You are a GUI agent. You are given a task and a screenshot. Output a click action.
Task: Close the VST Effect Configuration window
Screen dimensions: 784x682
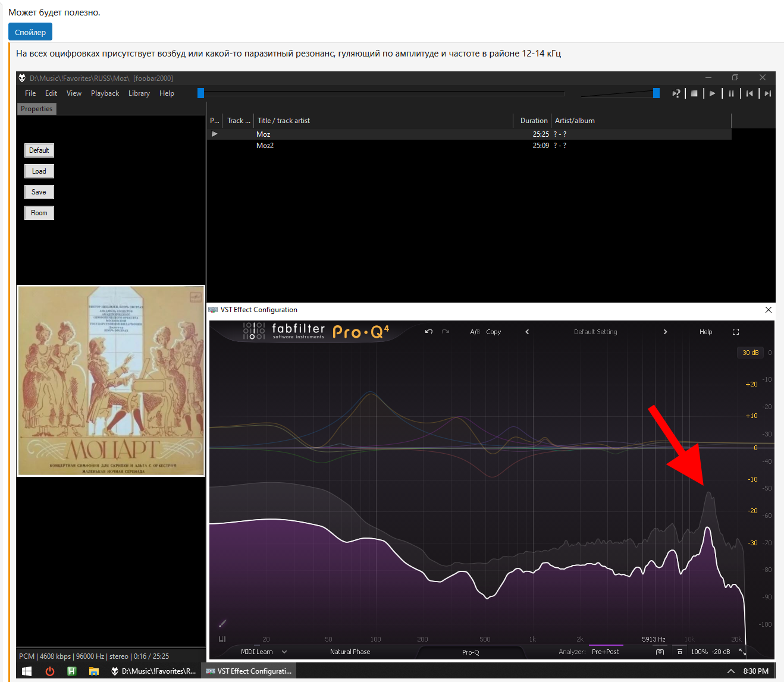[x=768, y=310]
